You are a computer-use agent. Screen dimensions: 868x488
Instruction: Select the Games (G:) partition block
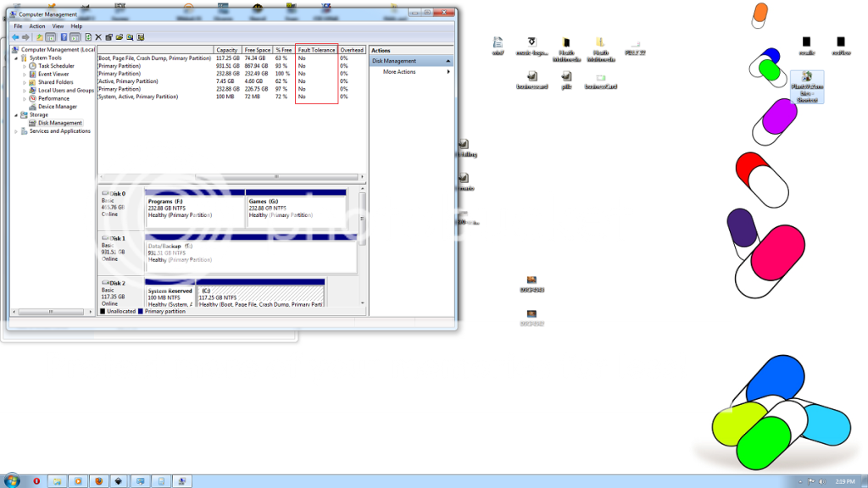pos(296,210)
